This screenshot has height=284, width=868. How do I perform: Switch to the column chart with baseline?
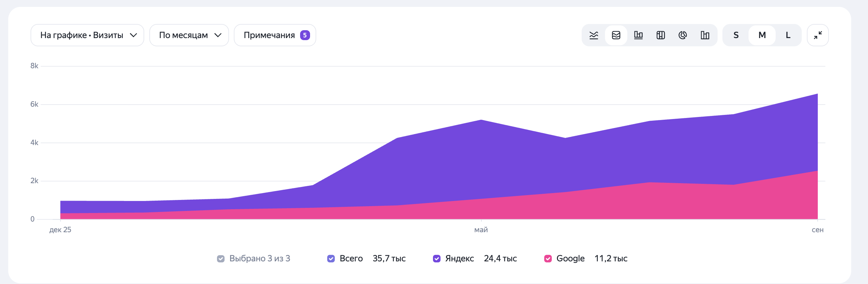pyautogui.click(x=638, y=35)
